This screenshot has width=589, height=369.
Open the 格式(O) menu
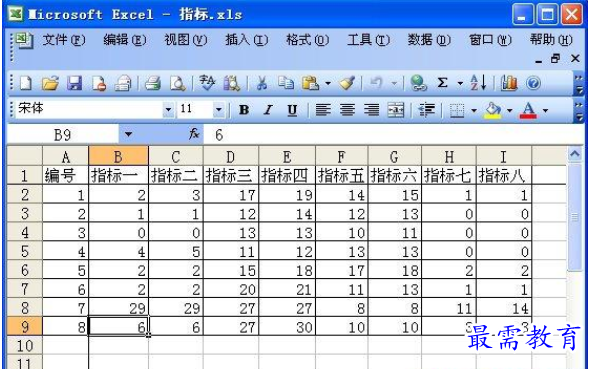(x=307, y=39)
